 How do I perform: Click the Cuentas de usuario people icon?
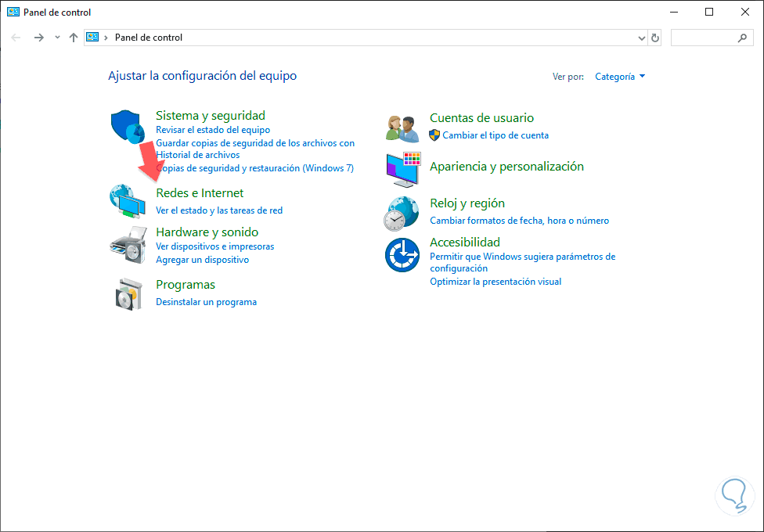[x=403, y=128]
